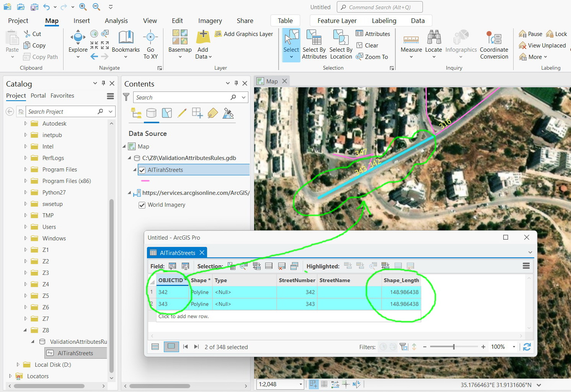The image size is (571, 392).
Task: Click the row labeled Click to add new row
Action: point(184,316)
